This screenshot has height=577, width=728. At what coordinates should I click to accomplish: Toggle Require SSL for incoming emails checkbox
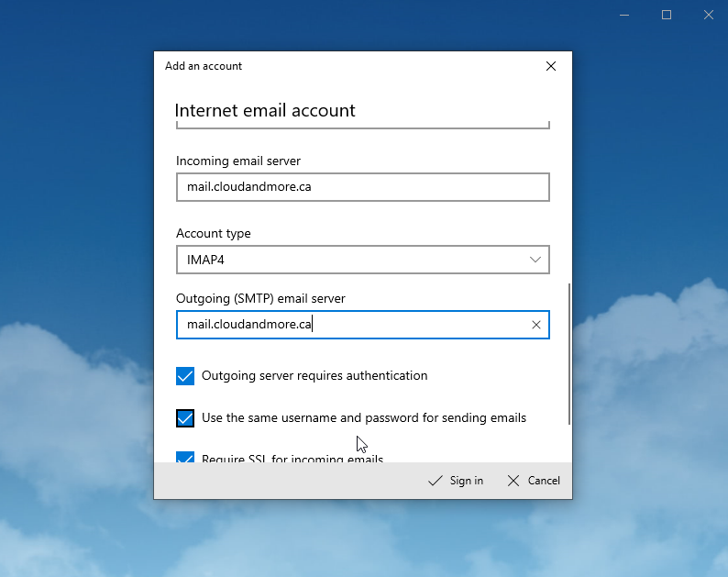185,457
